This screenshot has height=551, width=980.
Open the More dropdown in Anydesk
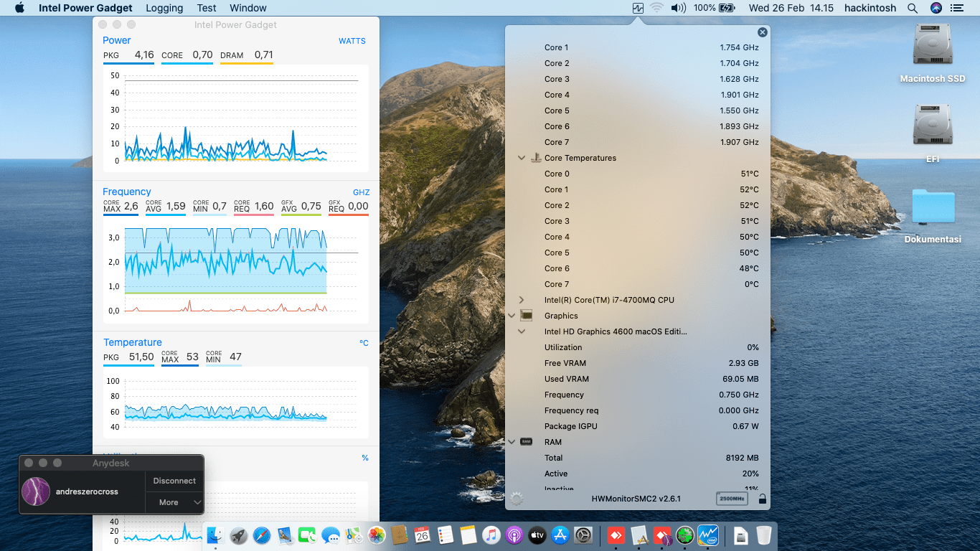[x=174, y=502]
